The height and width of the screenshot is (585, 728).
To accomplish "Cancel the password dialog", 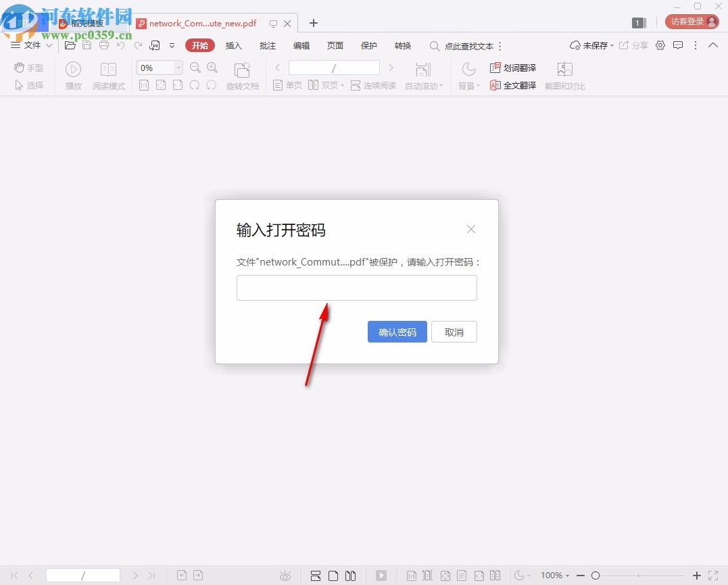I will click(x=454, y=332).
